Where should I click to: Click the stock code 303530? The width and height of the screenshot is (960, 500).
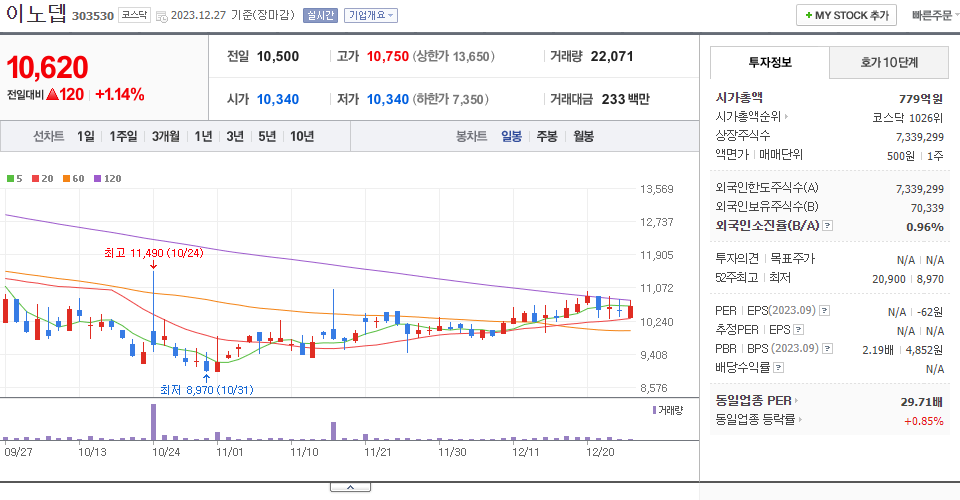coord(92,16)
